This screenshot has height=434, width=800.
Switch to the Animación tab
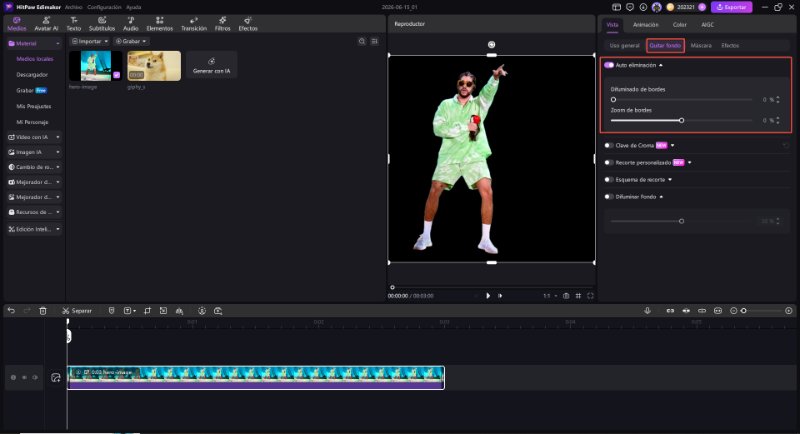[x=645, y=24]
